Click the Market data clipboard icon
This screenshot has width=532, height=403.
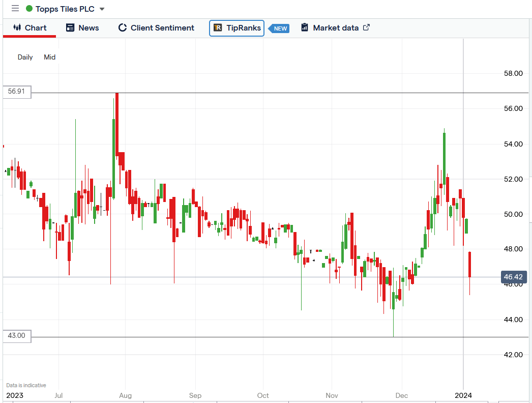[305, 27]
